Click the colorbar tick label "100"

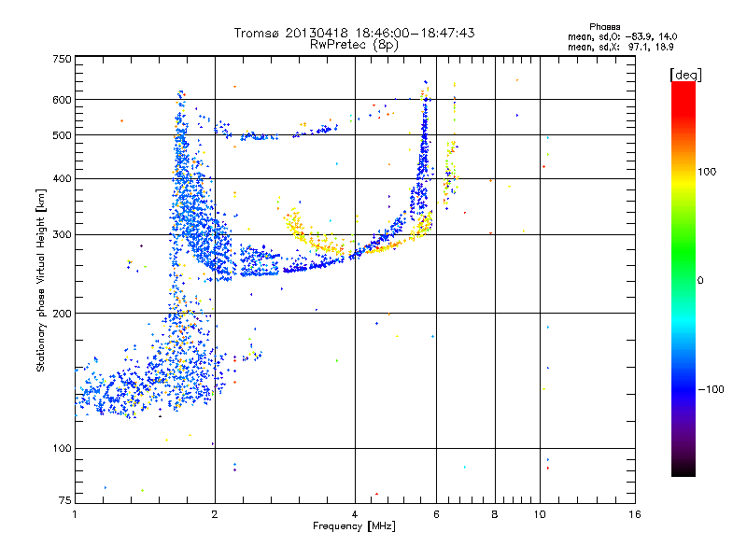tap(707, 172)
